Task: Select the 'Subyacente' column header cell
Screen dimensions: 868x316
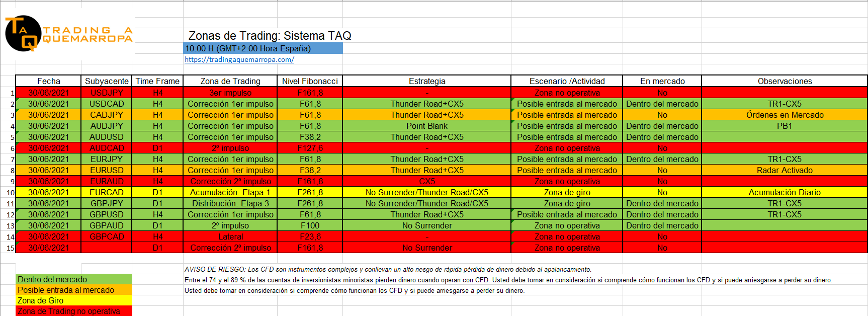Action: (x=107, y=81)
